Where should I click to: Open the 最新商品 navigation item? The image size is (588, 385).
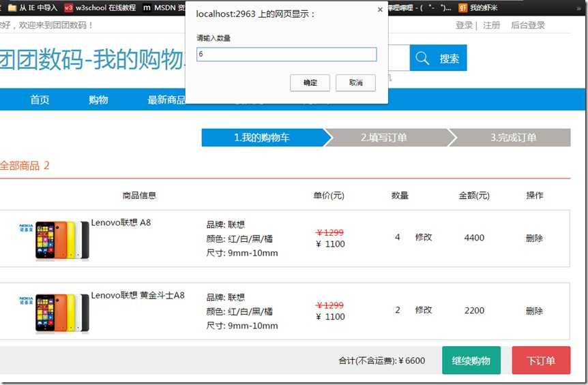tap(166, 99)
